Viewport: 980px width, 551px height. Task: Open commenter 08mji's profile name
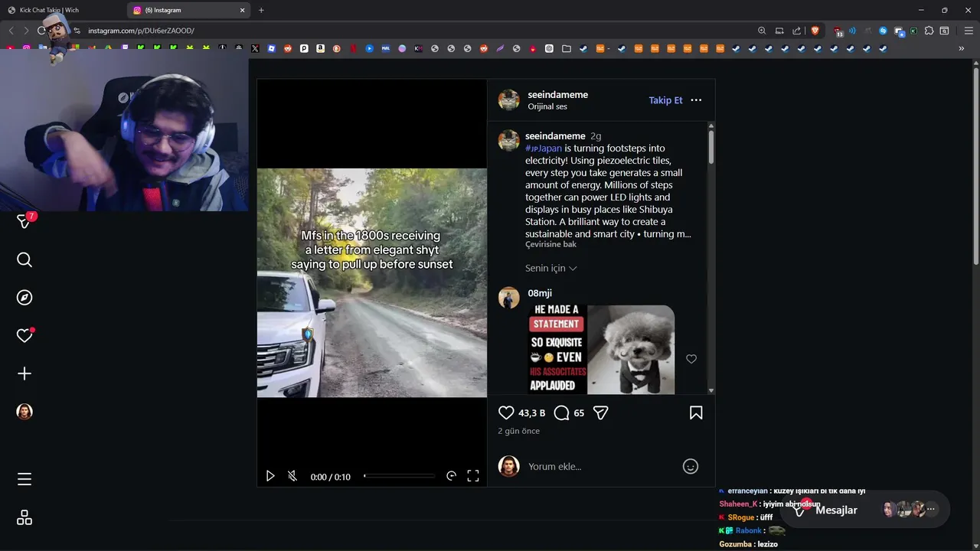pos(540,293)
